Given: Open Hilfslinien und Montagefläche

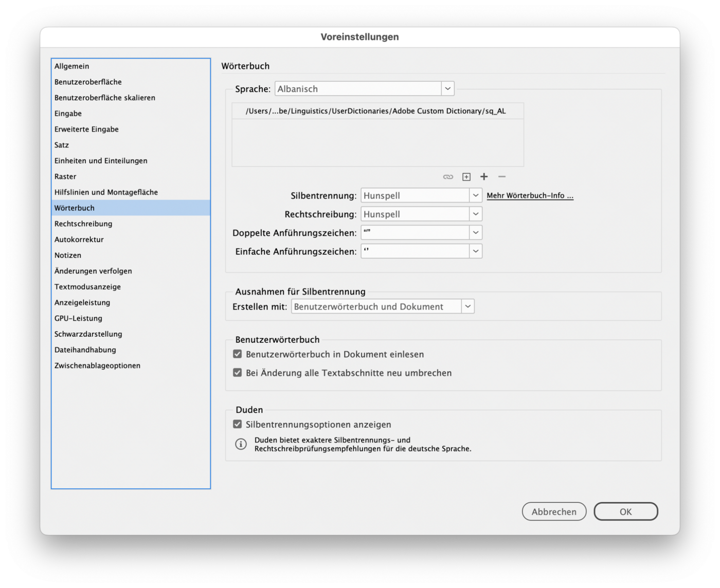Looking at the screenshot, I should (x=131, y=192).
